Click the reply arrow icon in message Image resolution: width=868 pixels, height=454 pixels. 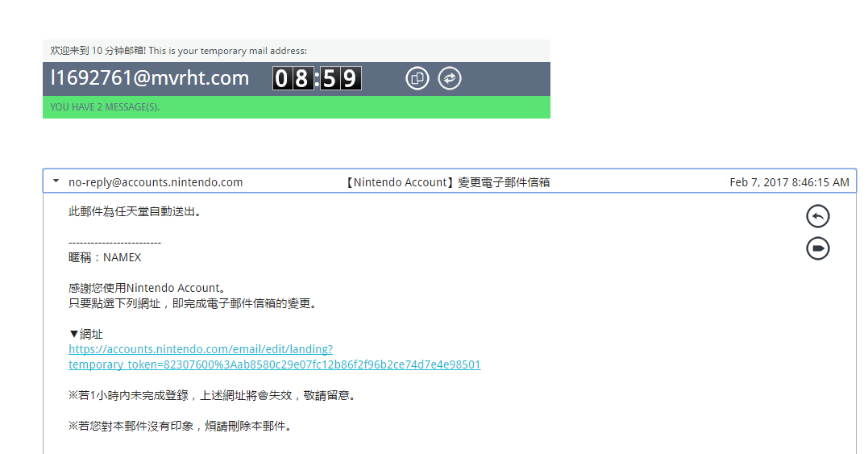[817, 216]
